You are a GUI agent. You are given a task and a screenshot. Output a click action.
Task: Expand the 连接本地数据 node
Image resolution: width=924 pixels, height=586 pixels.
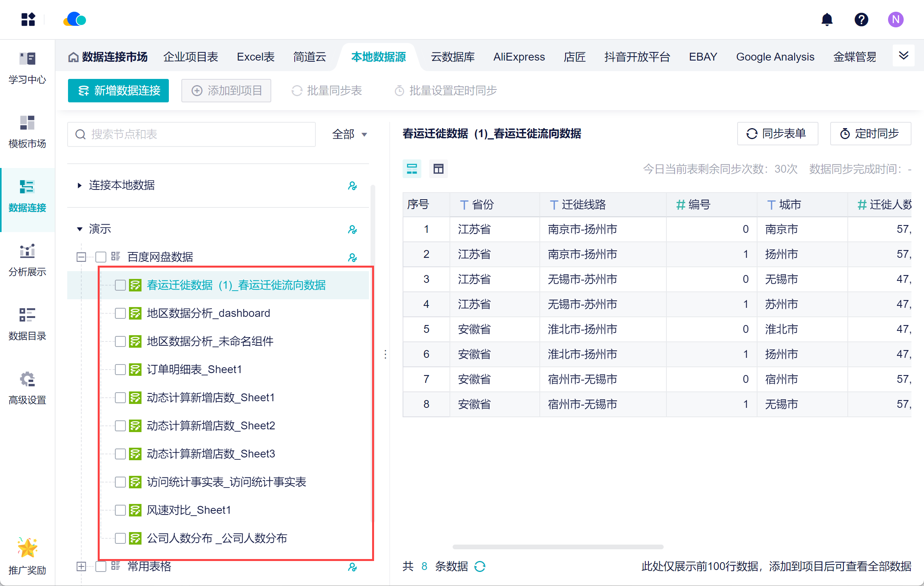click(x=80, y=185)
